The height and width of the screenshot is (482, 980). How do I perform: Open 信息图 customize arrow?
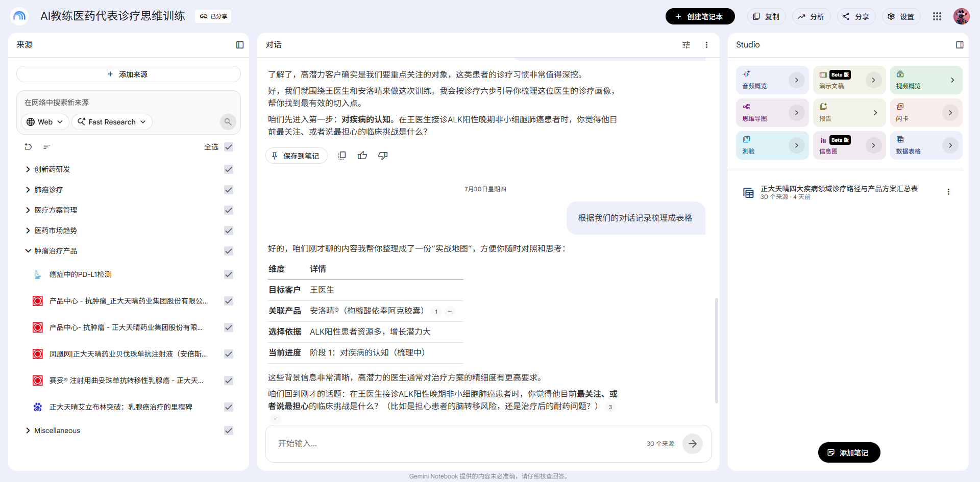[x=873, y=145]
